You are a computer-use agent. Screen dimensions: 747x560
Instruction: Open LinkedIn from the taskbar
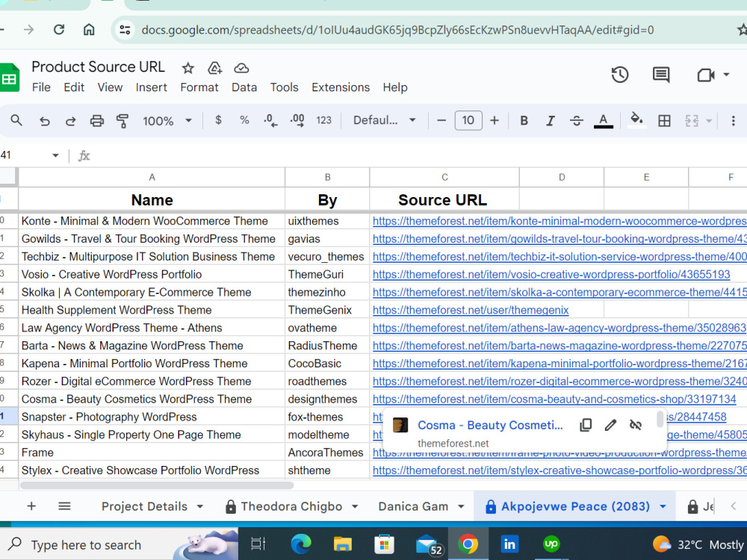click(x=509, y=544)
